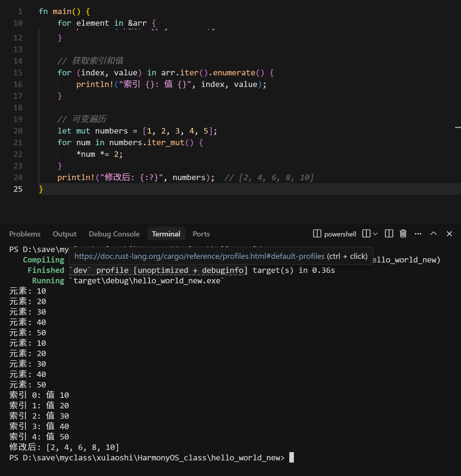
Task: Click the split icon next to trash can
Action: pyautogui.click(x=389, y=234)
